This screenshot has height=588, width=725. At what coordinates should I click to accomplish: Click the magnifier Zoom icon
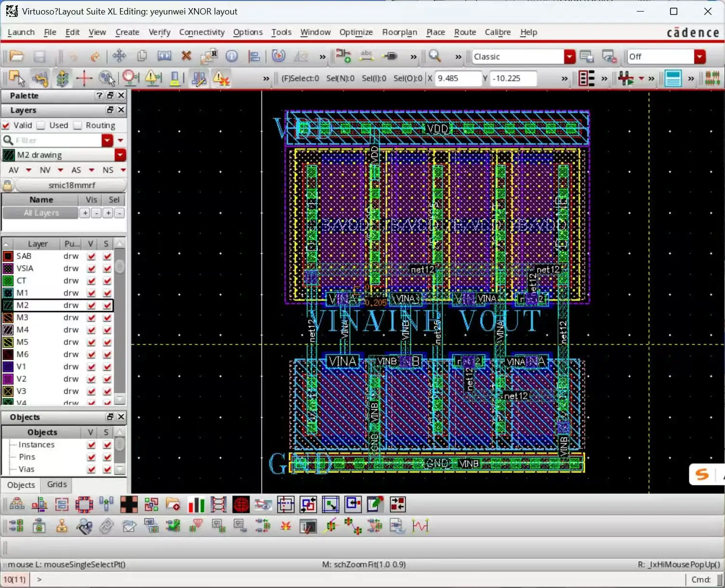435,56
